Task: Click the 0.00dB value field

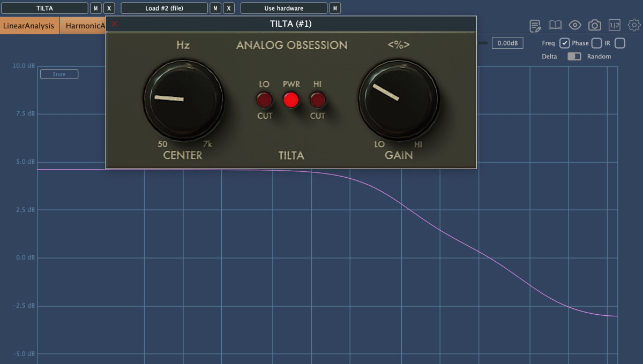Action: pyautogui.click(x=507, y=43)
